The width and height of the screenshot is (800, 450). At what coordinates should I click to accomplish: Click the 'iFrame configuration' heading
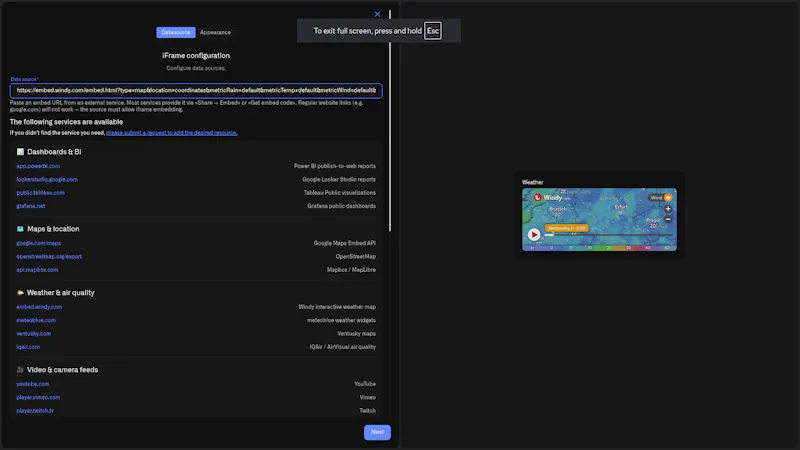(x=196, y=56)
